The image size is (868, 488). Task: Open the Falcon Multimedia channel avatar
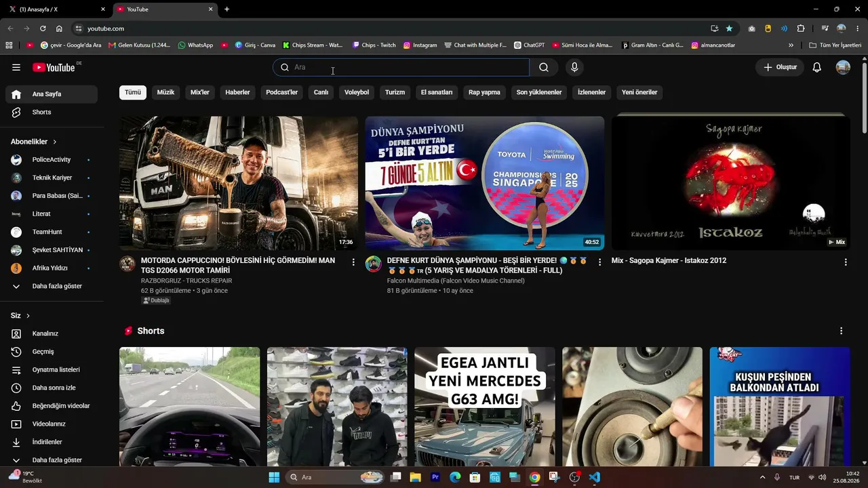374,264
